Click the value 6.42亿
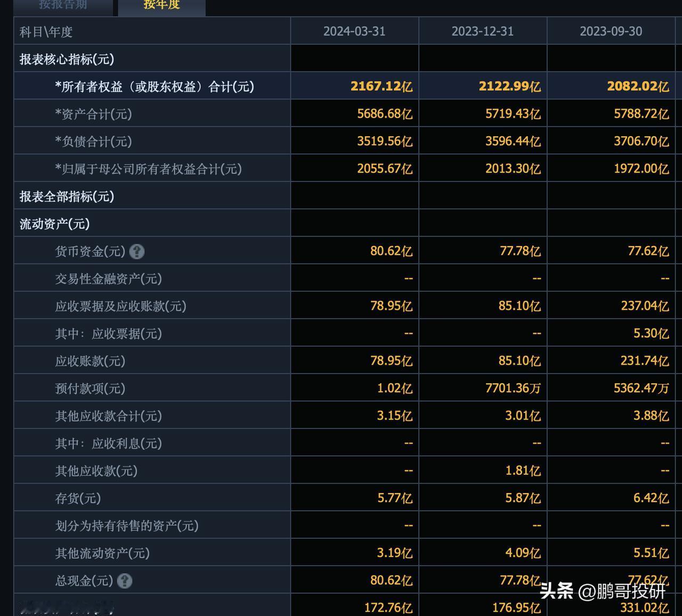The image size is (682, 616). click(651, 498)
